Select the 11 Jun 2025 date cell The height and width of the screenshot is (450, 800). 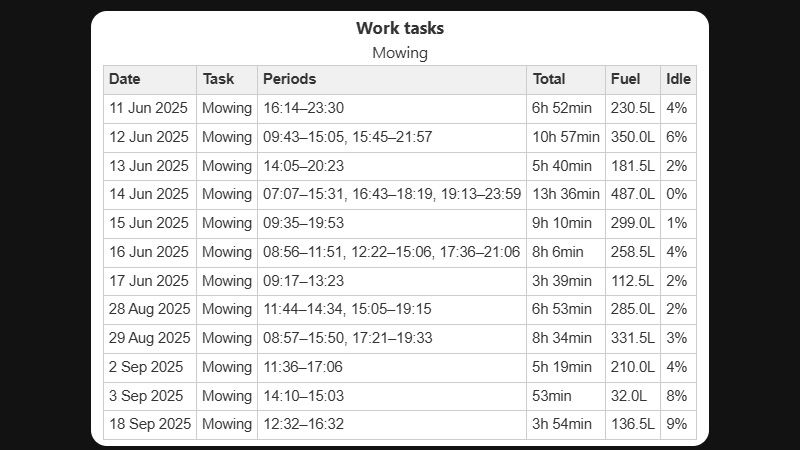coord(148,108)
